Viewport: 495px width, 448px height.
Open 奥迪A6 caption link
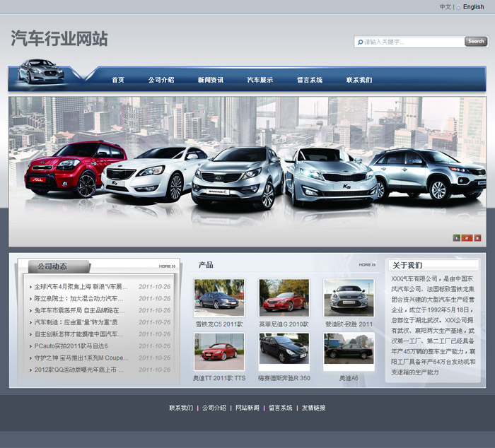349,378
